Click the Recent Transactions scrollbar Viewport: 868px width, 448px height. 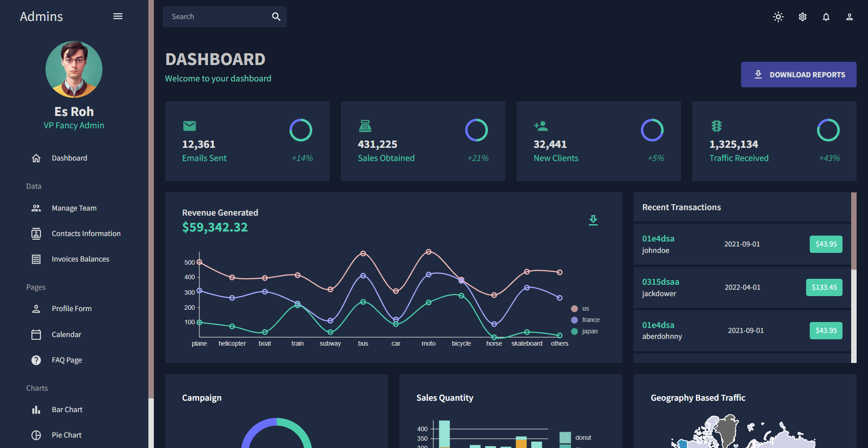coord(854,231)
